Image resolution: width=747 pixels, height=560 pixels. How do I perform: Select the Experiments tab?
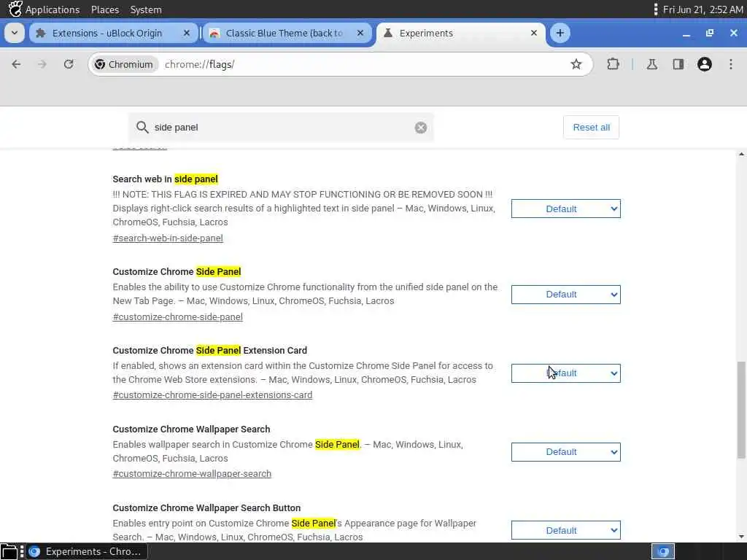pos(461,33)
